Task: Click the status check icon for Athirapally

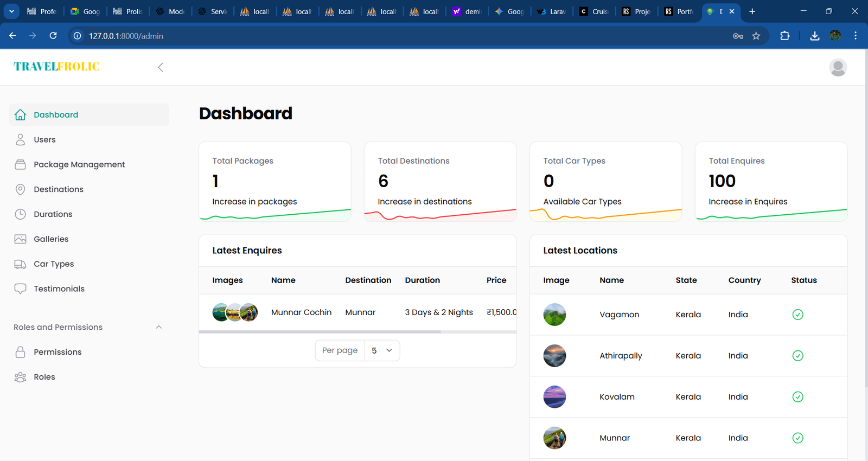Action: coord(797,356)
